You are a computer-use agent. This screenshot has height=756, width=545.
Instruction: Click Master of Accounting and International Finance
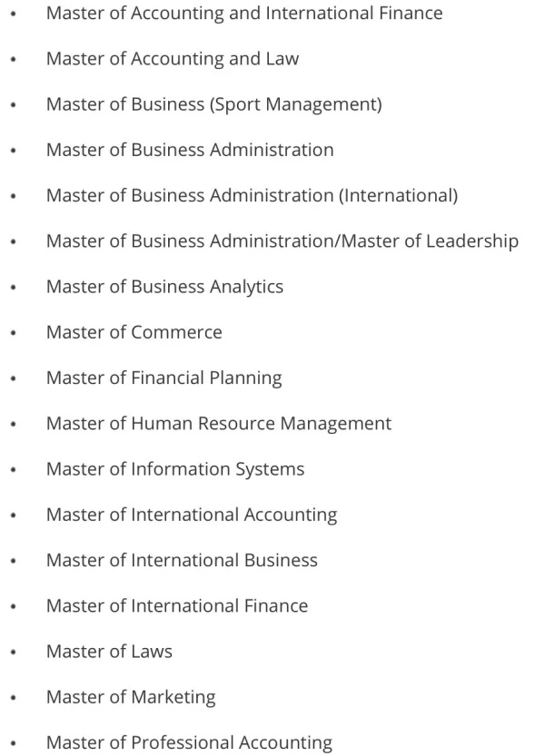(244, 14)
